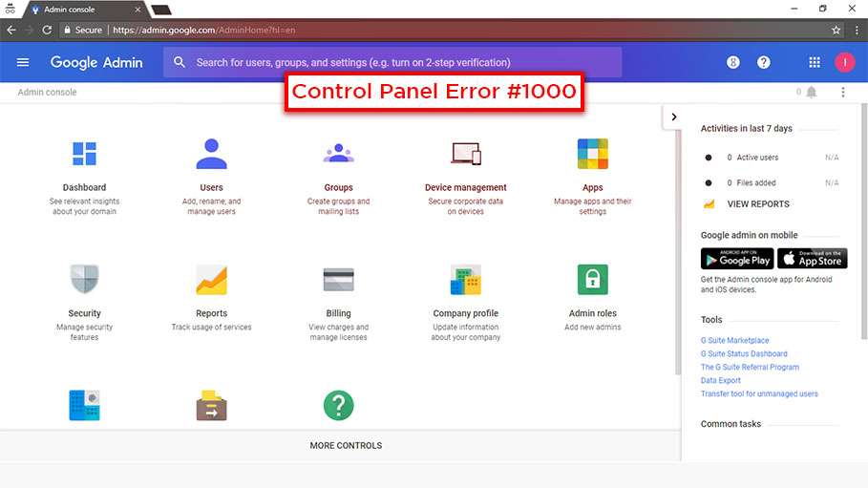The width and height of the screenshot is (868, 488).
Task: Click the Google Admin logo
Action: tap(96, 63)
